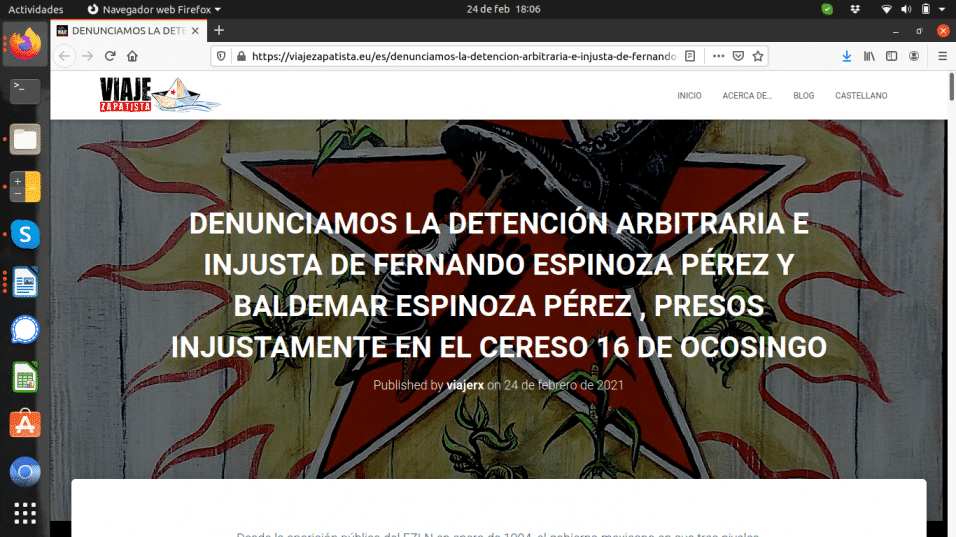Toggle Firefox sidebar view
The image size is (956, 537).
click(891, 56)
